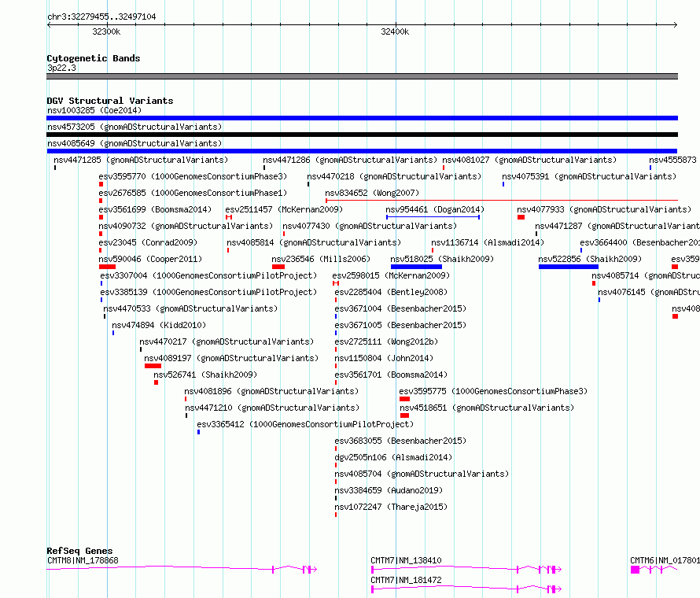Open esv2676585 (1000GenomesConsortiumPhase1) label
The height and width of the screenshot is (598, 700).
193,193
